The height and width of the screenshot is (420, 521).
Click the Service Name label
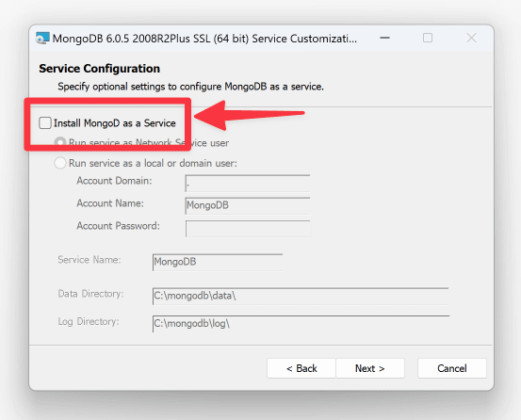[90, 260]
